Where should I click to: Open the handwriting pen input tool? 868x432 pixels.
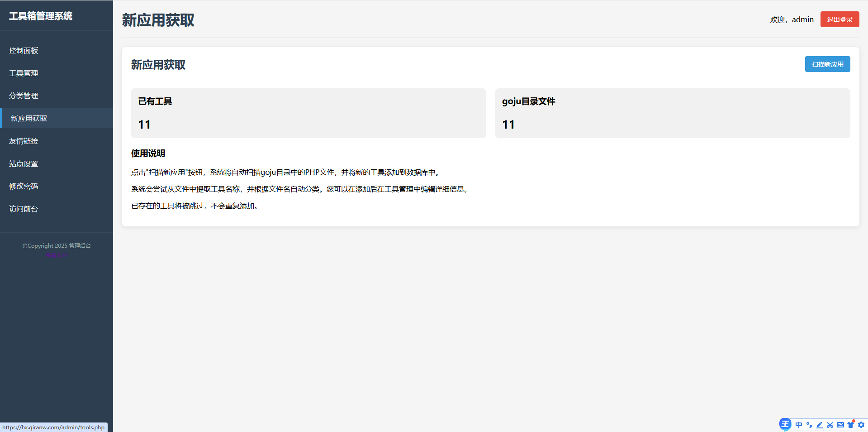tap(820, 425)
